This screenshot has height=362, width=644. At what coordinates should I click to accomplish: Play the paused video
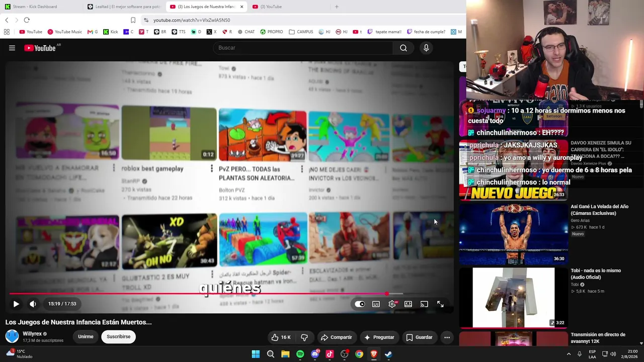16,304
